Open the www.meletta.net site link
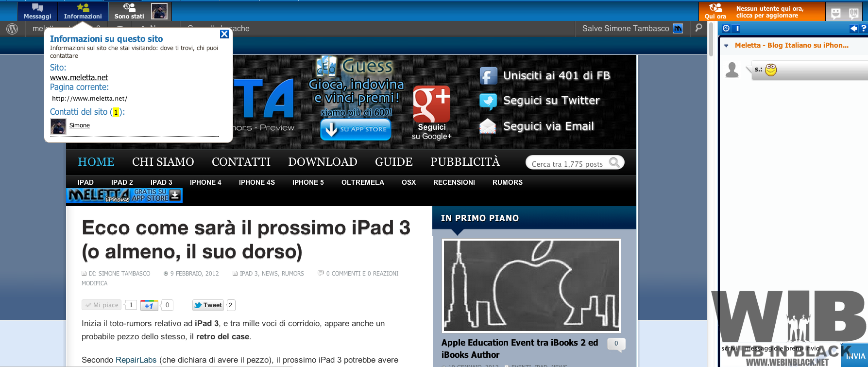 79,78
